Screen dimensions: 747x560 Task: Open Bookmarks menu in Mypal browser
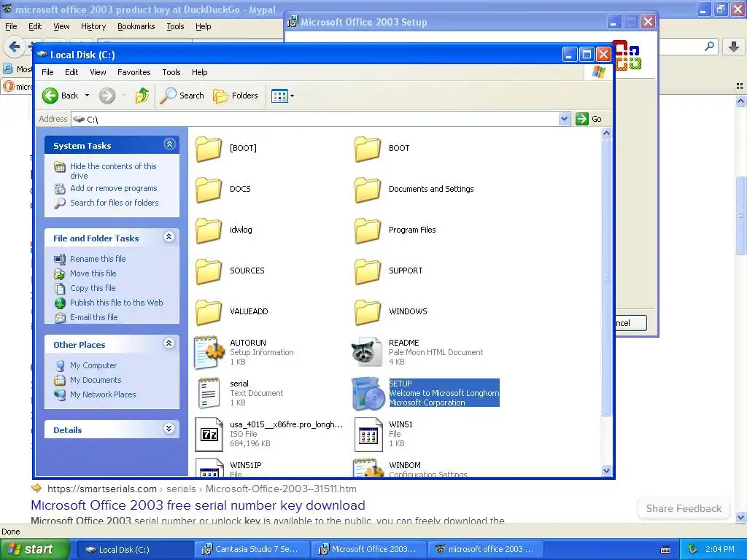(x=136, y=27)
